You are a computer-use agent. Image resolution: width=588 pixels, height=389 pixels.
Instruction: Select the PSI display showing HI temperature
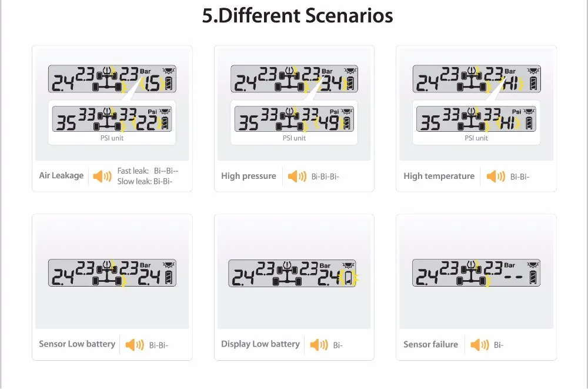tap(476, 119)
